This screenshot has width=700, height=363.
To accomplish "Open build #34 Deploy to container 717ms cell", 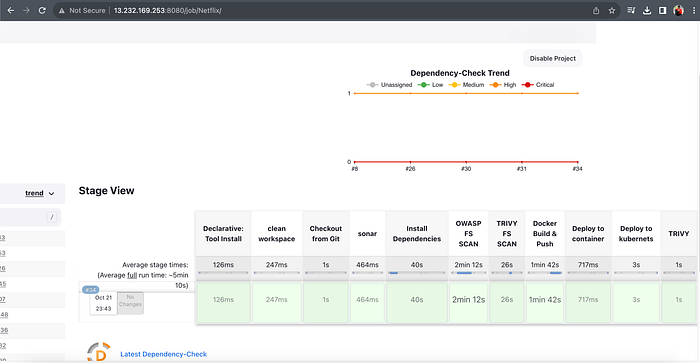I will pyautogui.click(x=588, y=302).
